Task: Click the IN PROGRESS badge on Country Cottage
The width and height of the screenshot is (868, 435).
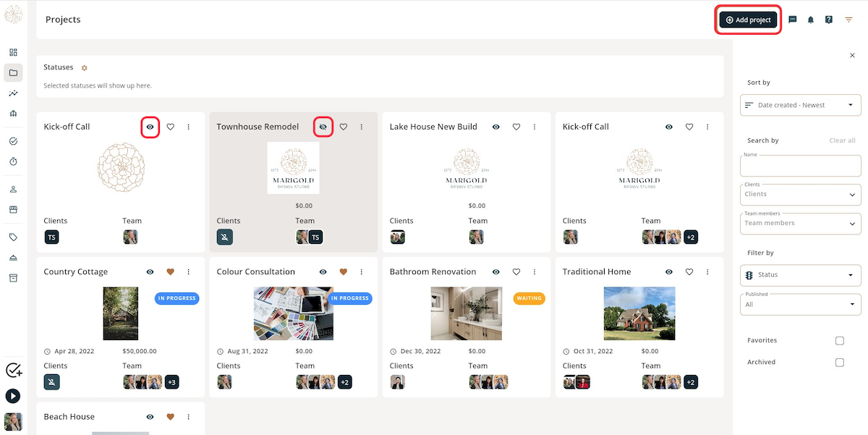Action: tap(177, 298)
